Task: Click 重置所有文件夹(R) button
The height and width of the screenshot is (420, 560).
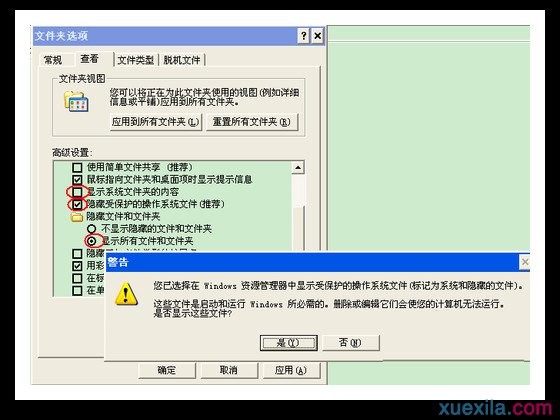Action: (x=252, y=122)
